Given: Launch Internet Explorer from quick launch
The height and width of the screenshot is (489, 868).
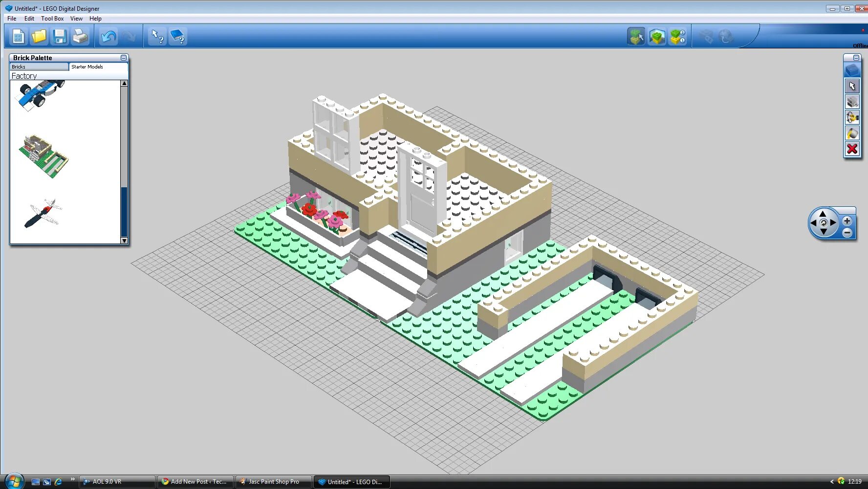Looking at the screenshot, I should [x=58, y=482].
